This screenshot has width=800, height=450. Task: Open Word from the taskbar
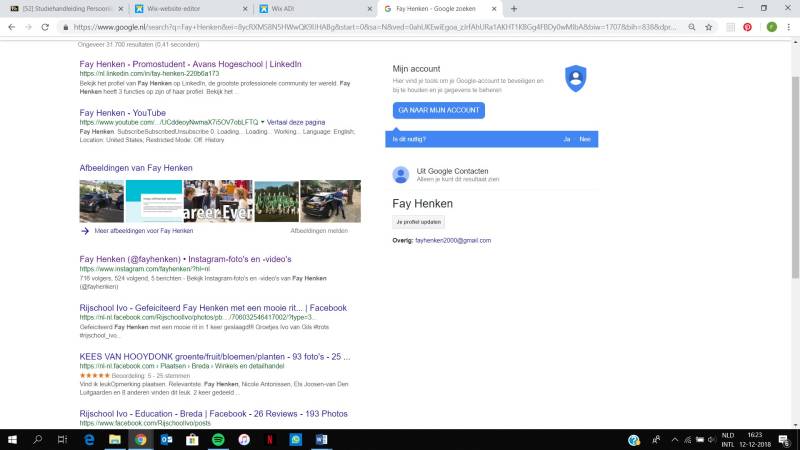[321, 439]
